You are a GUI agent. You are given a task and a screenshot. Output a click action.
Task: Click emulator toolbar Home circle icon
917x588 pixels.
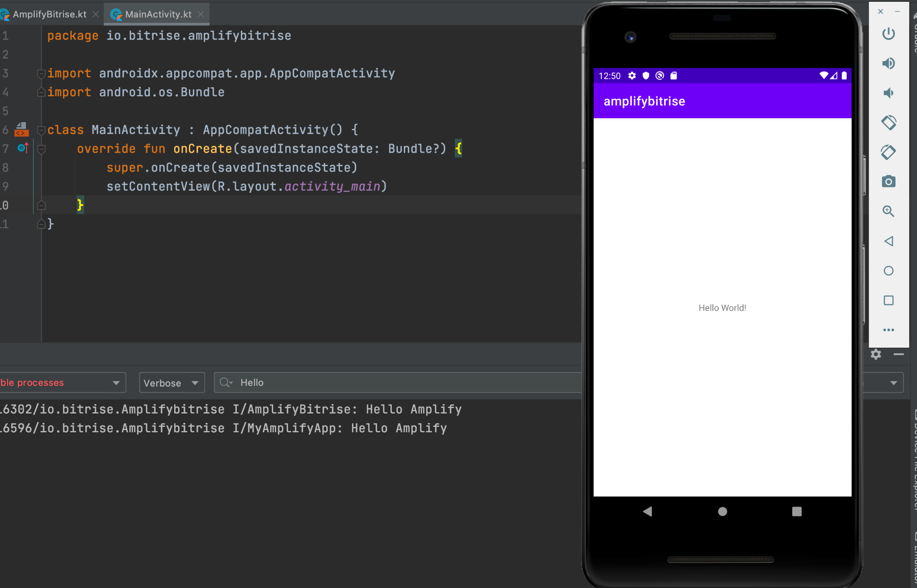click(888, 271)
